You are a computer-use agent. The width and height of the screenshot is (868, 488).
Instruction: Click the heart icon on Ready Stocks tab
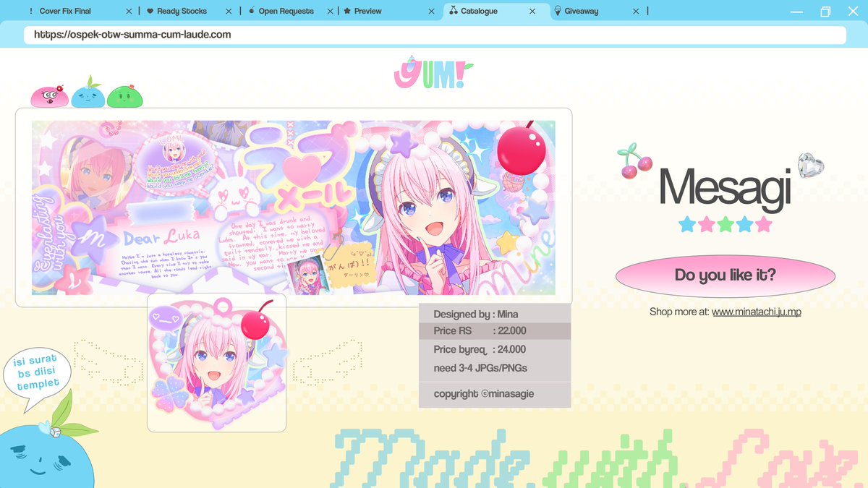(x=150, y=12)
